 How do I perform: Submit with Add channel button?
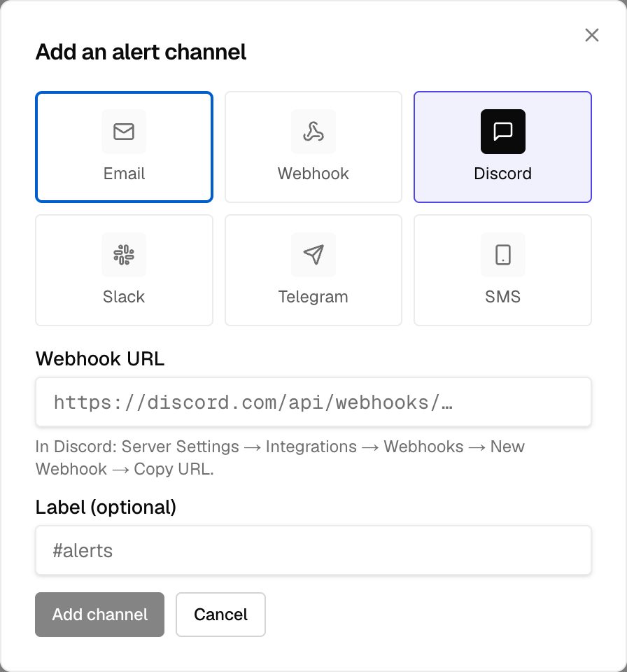(100, 615)
